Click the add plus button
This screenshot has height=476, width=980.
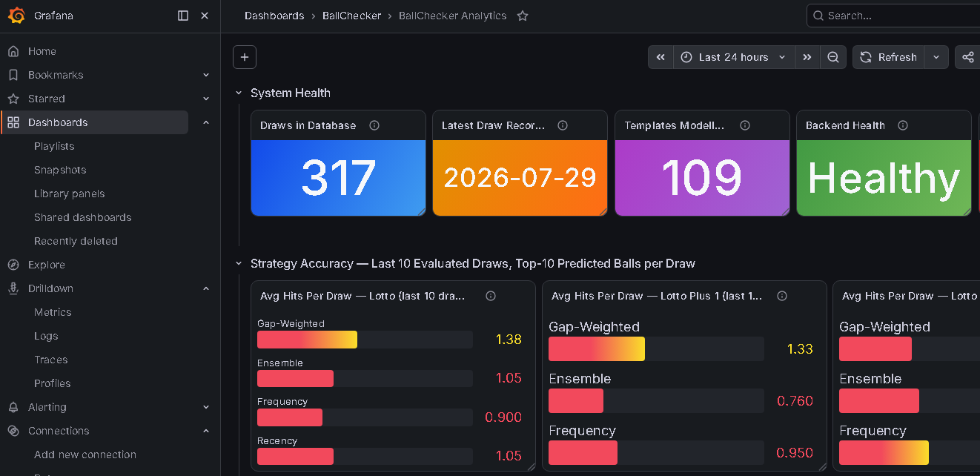point(245,57)
